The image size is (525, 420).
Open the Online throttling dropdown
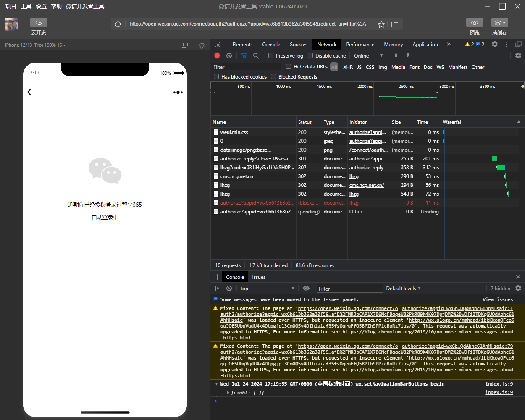[x=368, y=55]
